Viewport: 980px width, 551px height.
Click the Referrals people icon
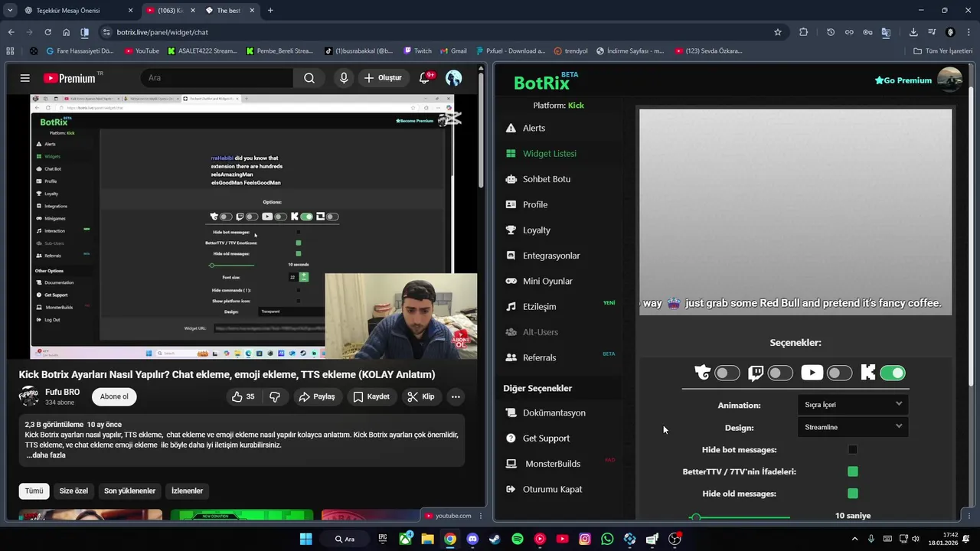coord(511,357)
